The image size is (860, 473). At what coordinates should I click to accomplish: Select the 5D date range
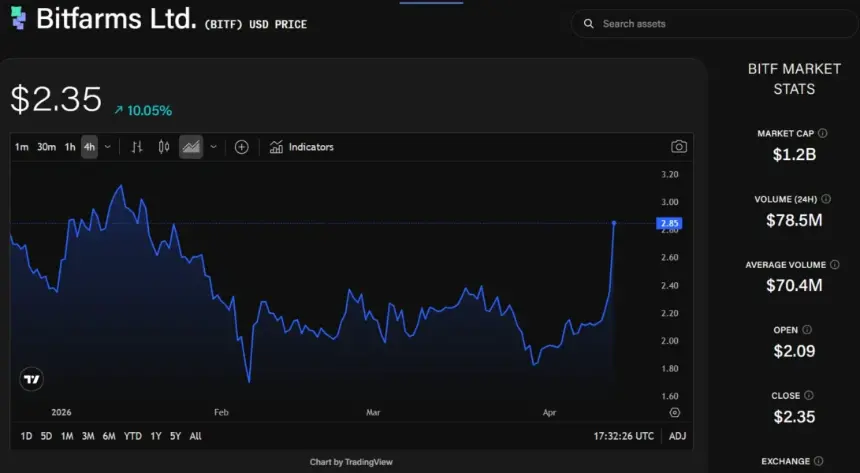tap(46, 436)
